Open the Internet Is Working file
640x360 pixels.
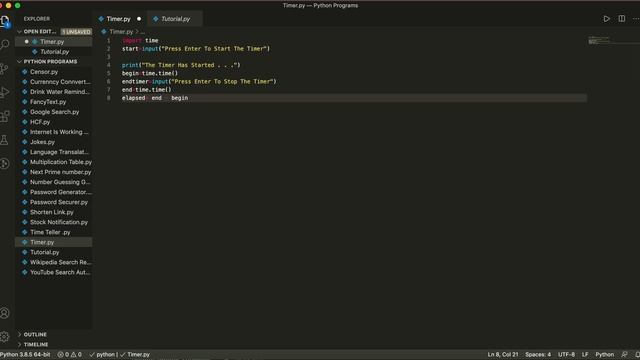click(x=53, y=132)
